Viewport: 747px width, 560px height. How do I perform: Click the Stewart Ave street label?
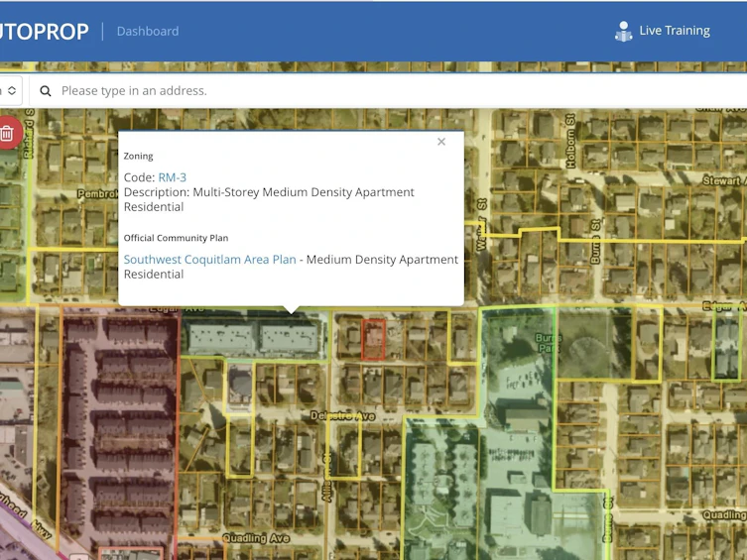(724, 180)
